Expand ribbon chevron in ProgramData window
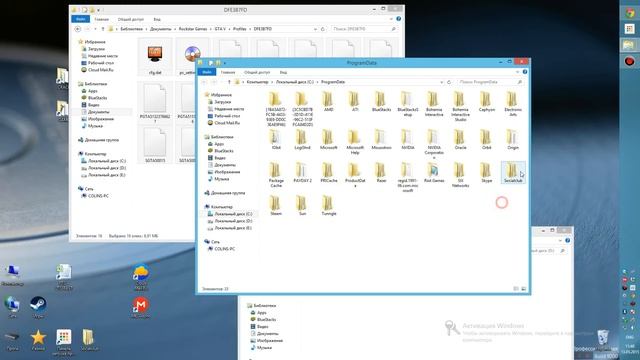640x360 pixels. tap(518, 72)
